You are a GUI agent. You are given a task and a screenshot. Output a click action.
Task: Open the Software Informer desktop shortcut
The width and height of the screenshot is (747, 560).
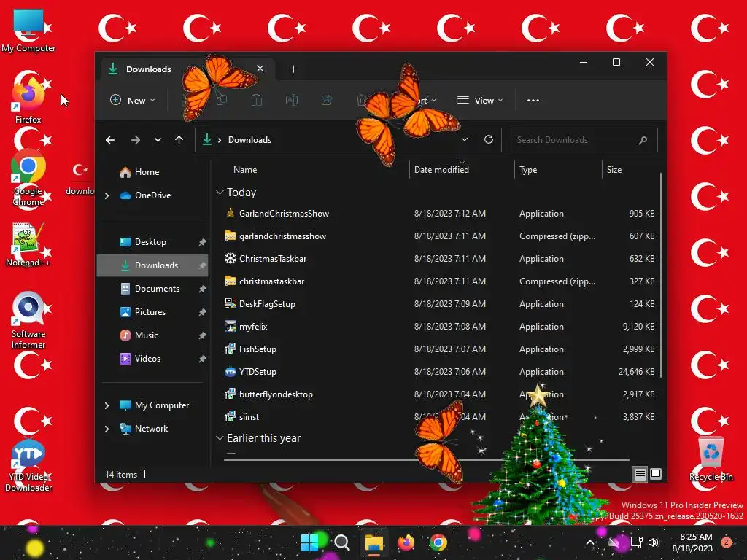pos(28,320)
